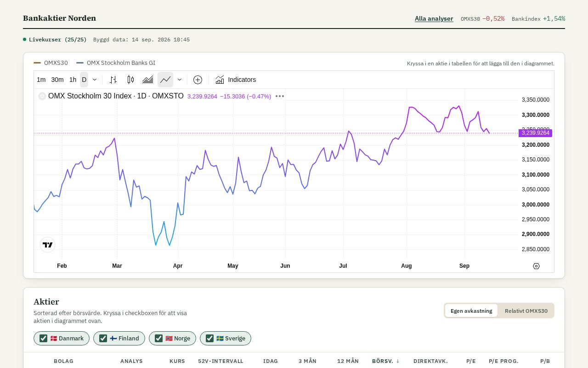
Task: Click the OMXS30 legend entry
Action: 51,63
